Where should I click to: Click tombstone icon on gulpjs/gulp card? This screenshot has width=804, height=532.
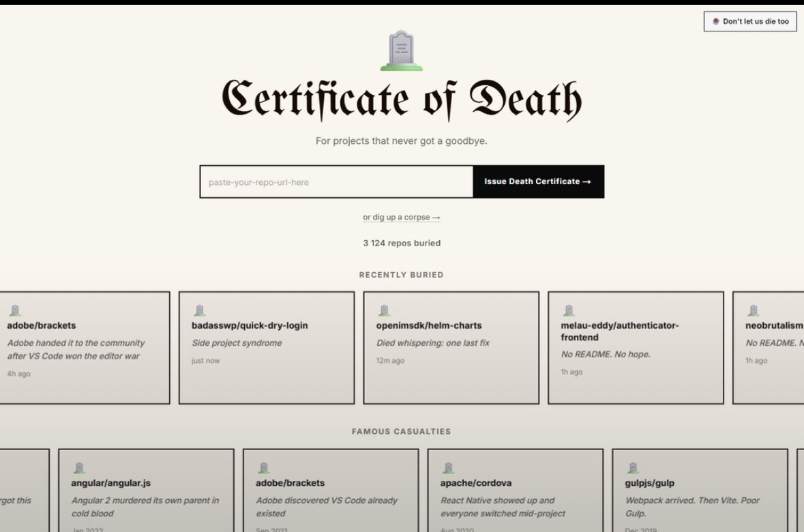[x=634, y=468]
